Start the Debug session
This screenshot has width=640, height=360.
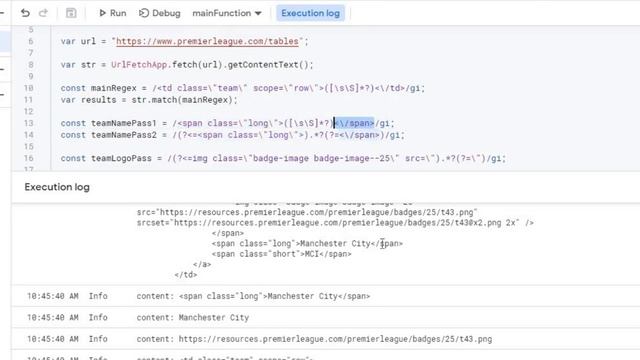[x=160, y=13]
